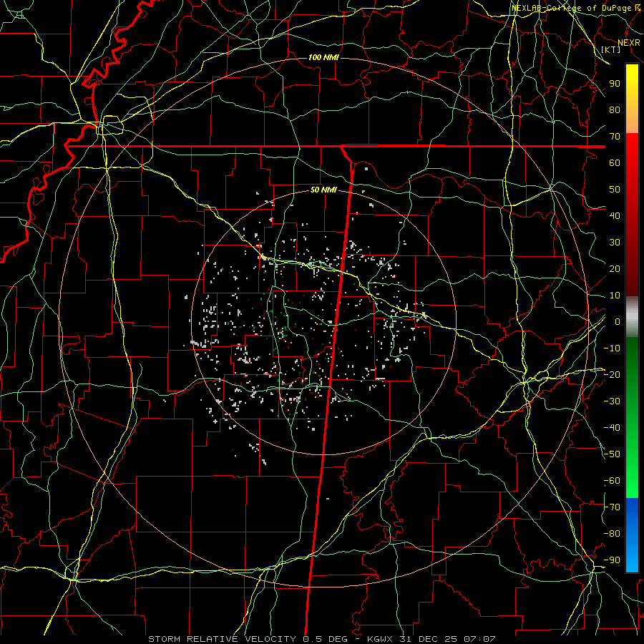Click the positive 90 scale value
Viewport: 644px width, 644px height.
point(615,84)
